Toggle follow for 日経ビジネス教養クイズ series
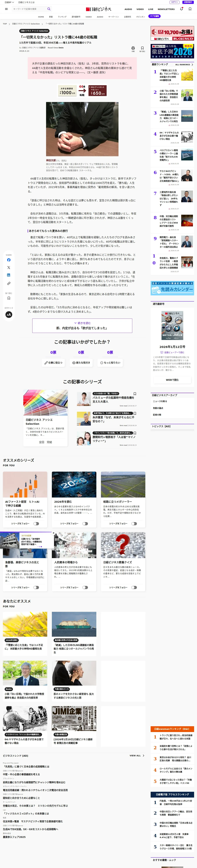 point(134,587)
